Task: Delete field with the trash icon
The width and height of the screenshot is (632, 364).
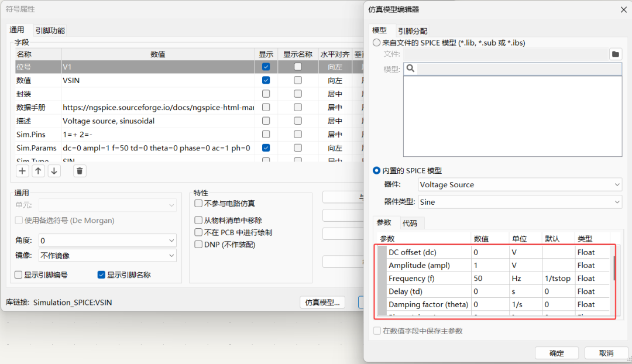Action: tap(80, 171)
